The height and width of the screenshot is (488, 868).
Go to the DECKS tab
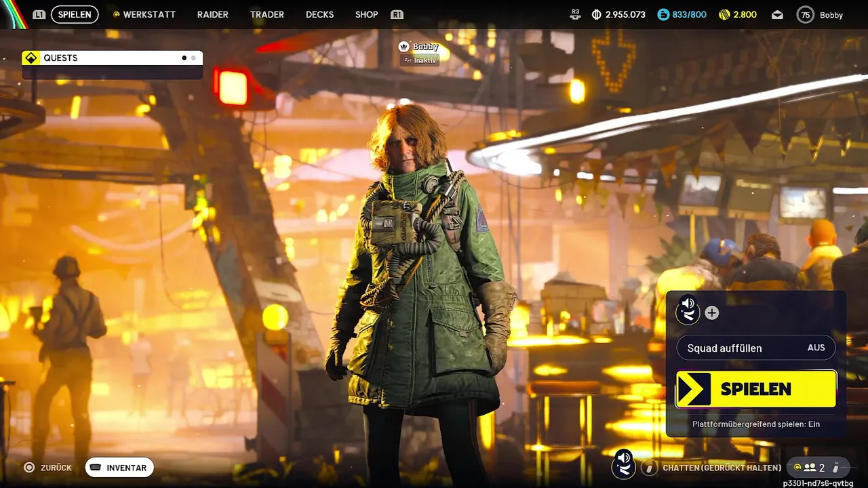tap(320, 14)
